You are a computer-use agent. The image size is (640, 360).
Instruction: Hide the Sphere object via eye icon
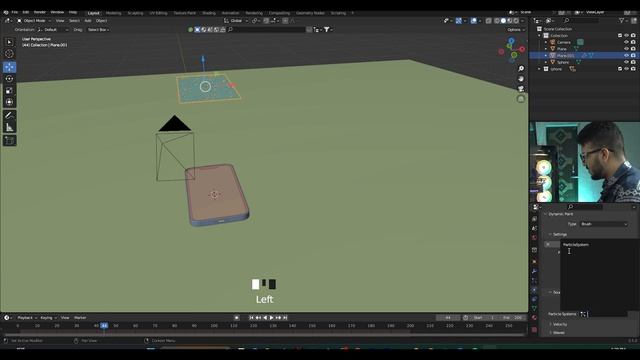coord(627,62)
